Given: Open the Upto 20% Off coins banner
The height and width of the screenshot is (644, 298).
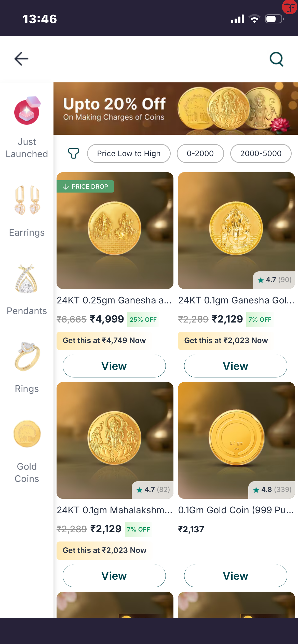Looking at the screenshot, I should click(x=175, y=109).
